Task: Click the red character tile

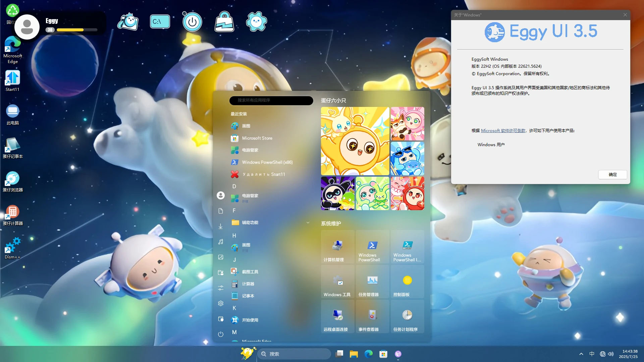Action: pyautogui.click(x=408, y=193)
